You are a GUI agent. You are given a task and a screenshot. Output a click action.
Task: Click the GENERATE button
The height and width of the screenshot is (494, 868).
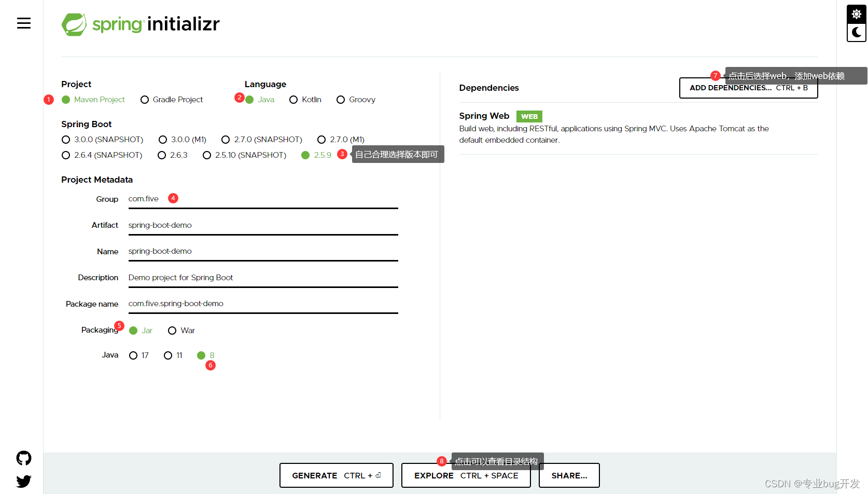click(x=337, y=475)
